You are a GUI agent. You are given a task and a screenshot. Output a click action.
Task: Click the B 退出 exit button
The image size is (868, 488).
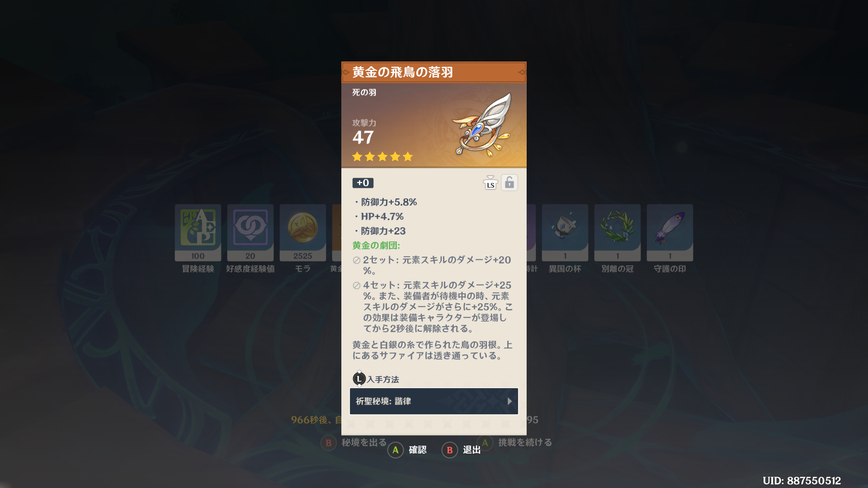(461, 450)
